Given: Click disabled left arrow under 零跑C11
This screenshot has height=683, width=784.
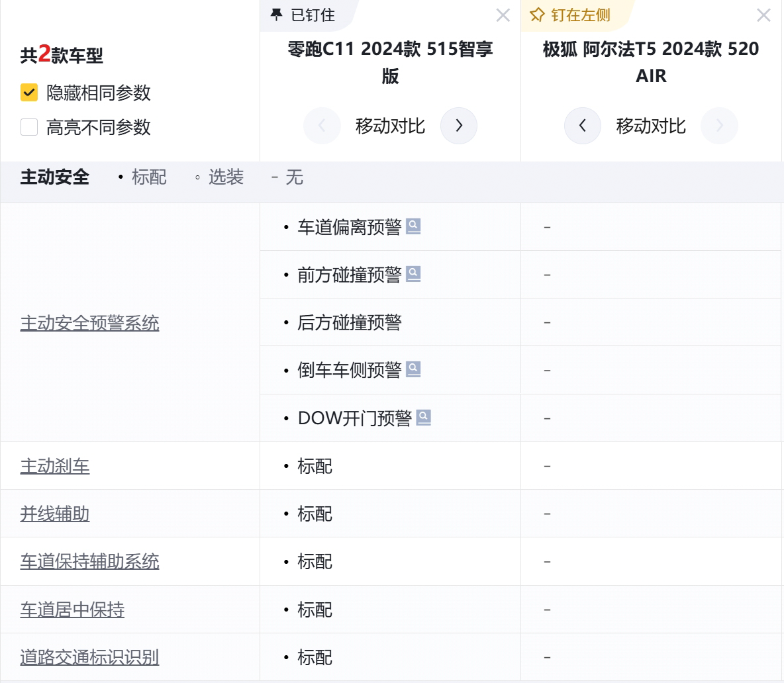Looking at the screenshot, I should [322, 125].
